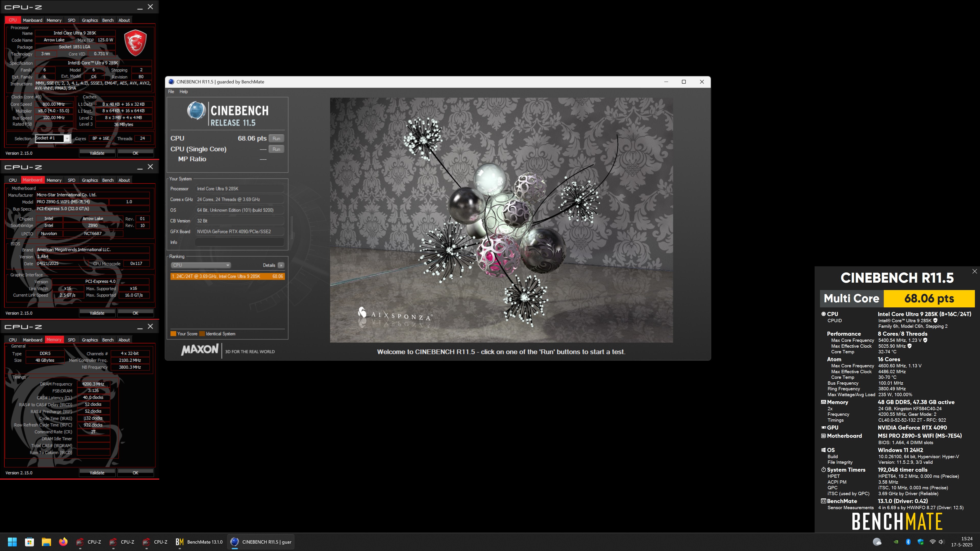
Task: Click the orange Your Score legend swatch
Action: click(x=173, y=334)
